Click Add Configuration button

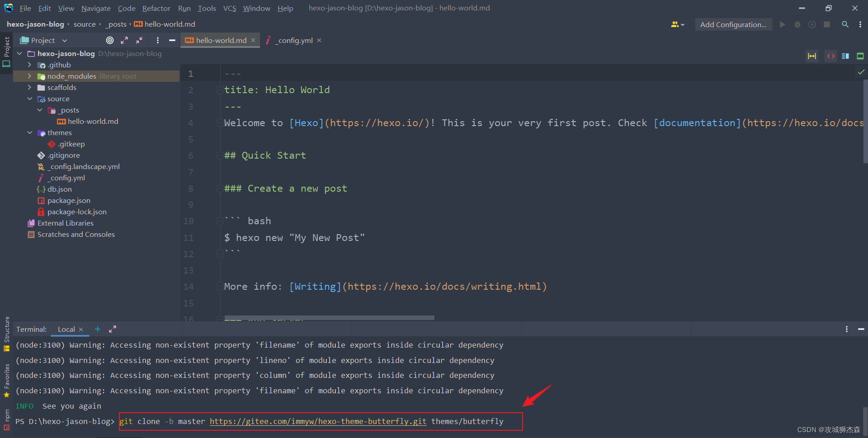pyautogui.click(x=733, y=24)
